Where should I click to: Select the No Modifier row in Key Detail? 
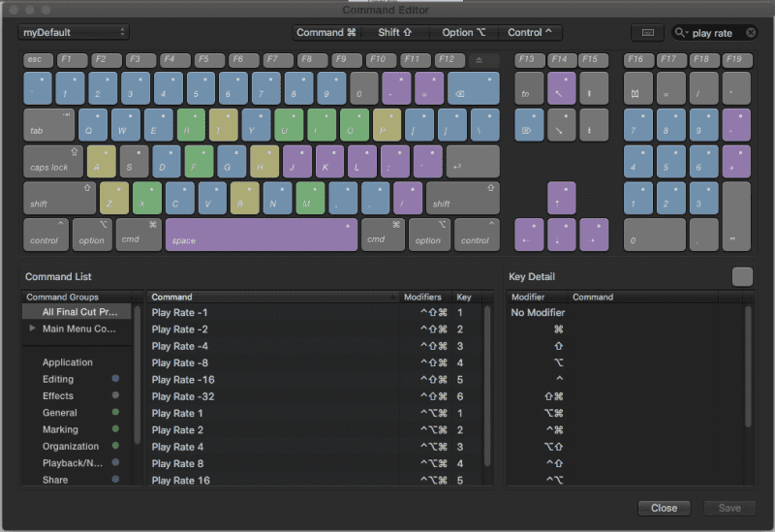pyautogui.click(x=626, y=312)
